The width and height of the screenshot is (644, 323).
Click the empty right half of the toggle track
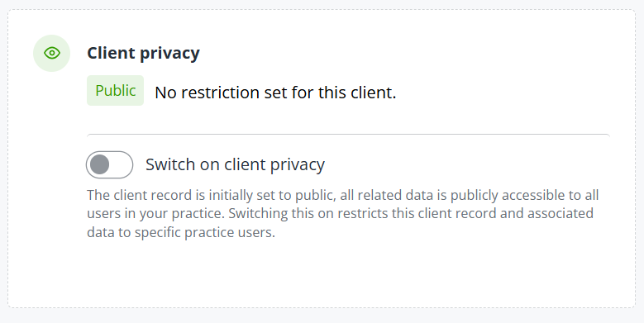[x=122, y=165]
